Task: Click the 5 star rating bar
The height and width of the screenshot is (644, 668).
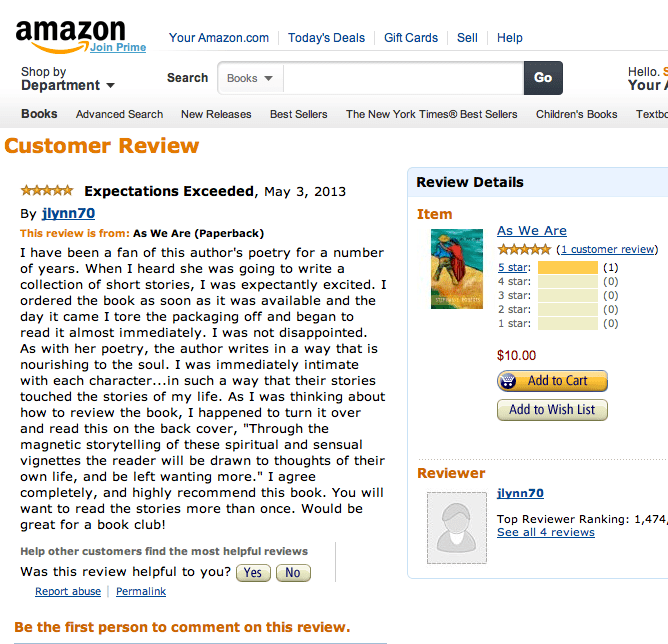Action: (567, 268)
